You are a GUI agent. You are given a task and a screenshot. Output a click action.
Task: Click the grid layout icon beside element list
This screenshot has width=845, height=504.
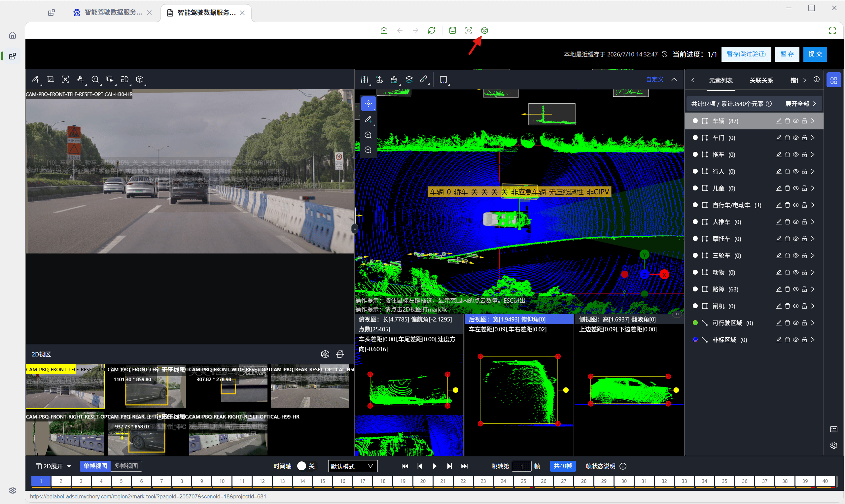(833, 81)
